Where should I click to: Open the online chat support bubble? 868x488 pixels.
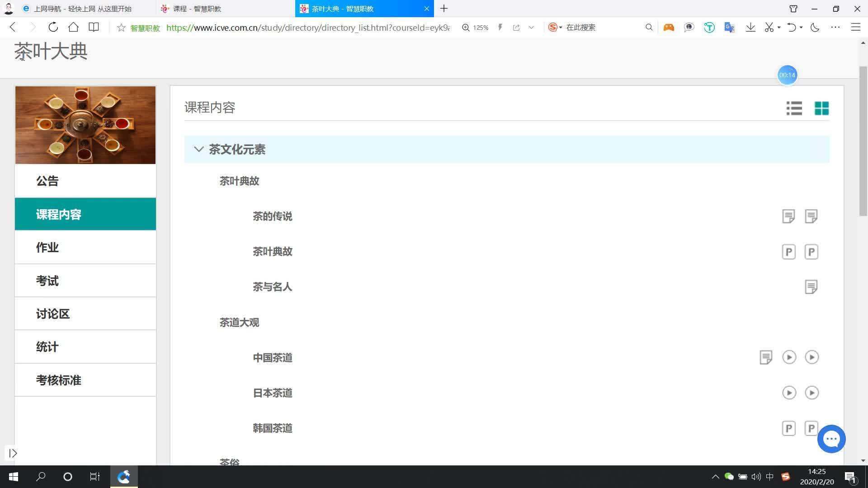click(x=831, y=438)
